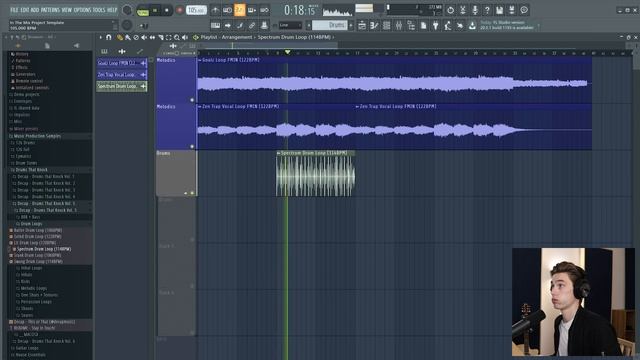The width and height of the screenshot is (640, 360).
Task: Mute the Drums track
Action: (192, 193)
